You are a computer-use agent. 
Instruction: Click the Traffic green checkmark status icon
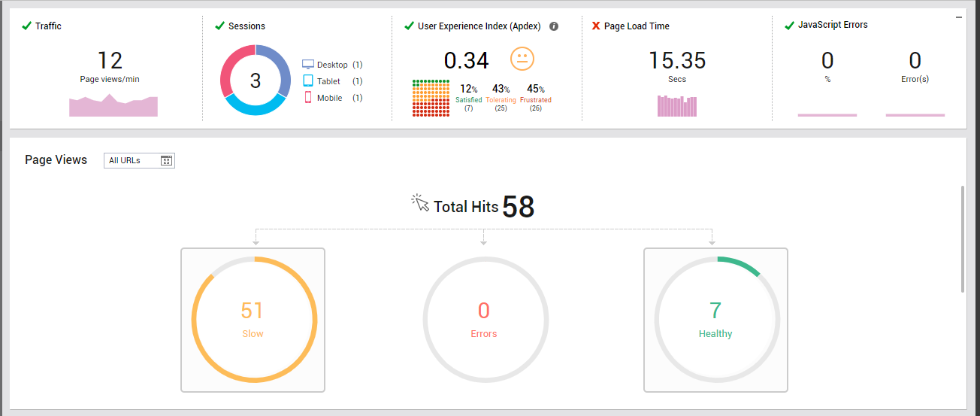click(27, 26)
